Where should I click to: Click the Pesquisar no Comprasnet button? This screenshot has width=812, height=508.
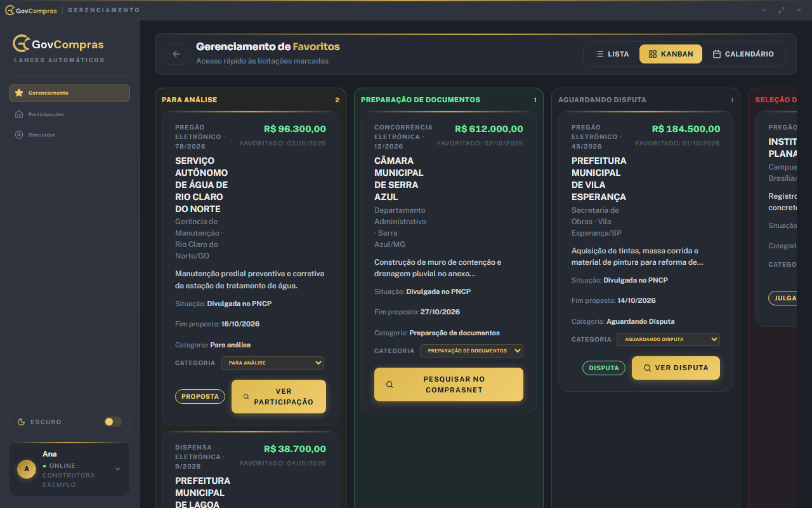coord(449,385)
